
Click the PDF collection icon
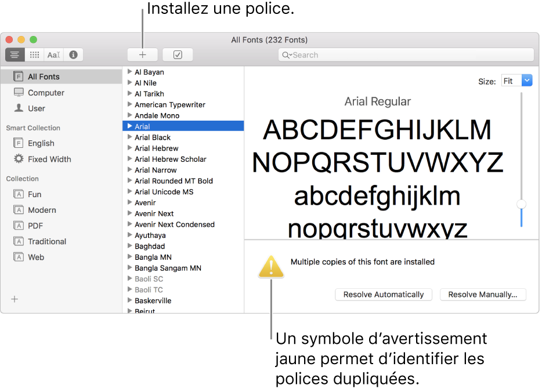pyautogui.click(x=19, y=226)
